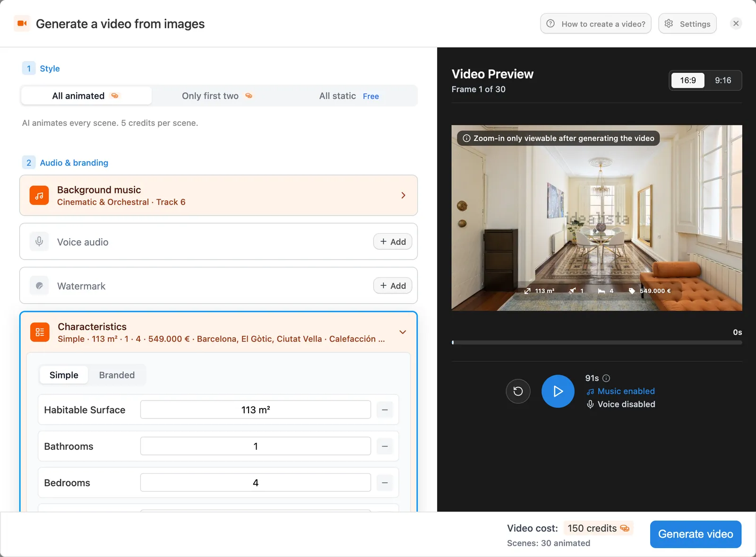Click the Voice audio microphone icon
The width and height of the screenshot is (756, 557).
tap(39, 242)
